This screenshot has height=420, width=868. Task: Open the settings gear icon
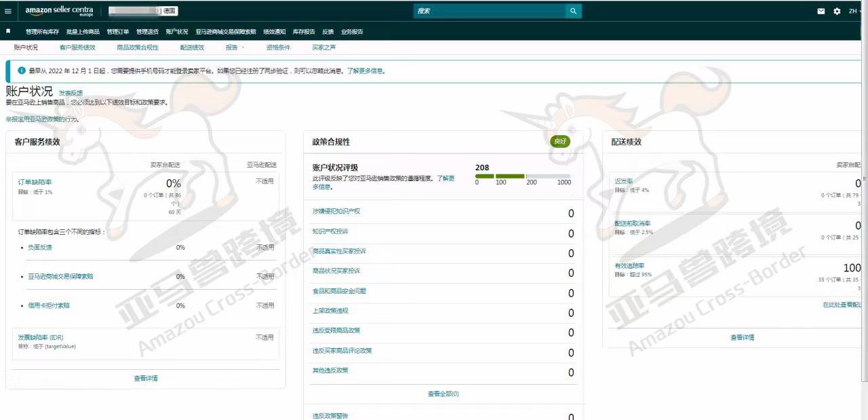click(x=837, y=11)
